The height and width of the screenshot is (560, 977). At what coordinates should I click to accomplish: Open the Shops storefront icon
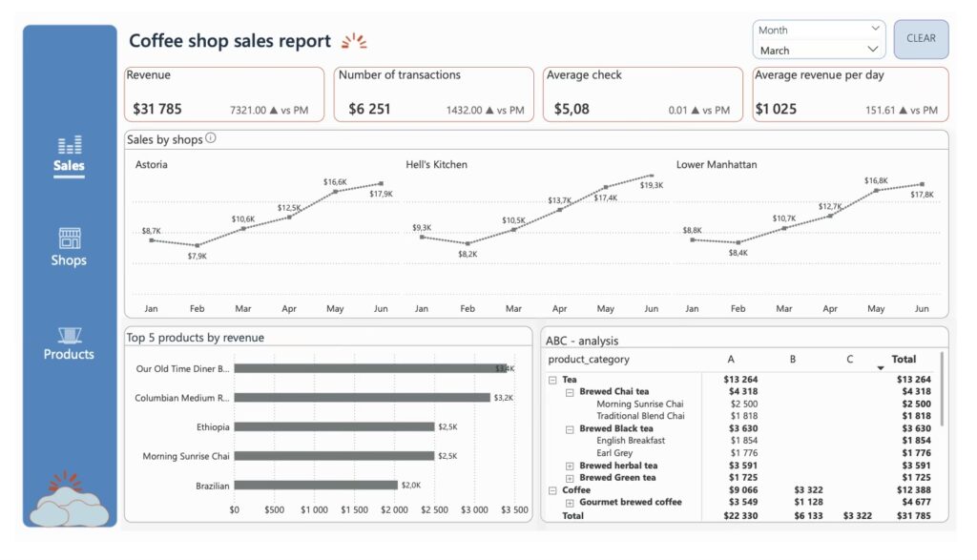69,238
